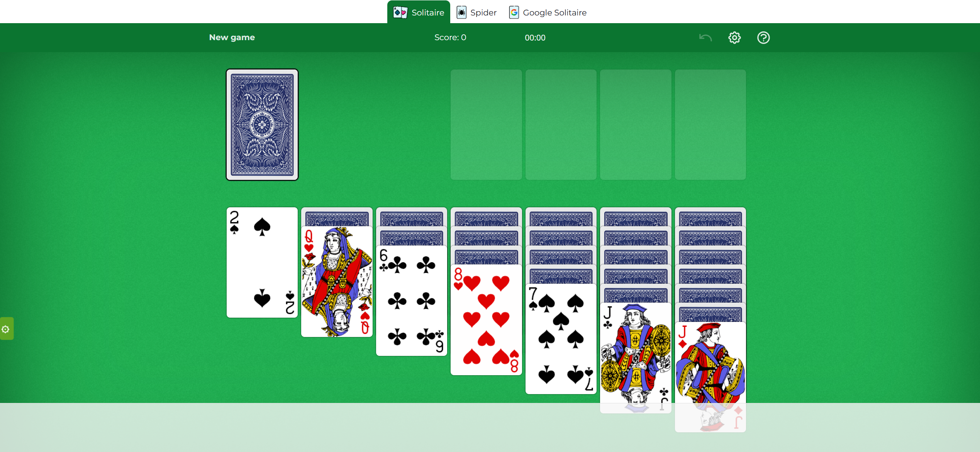Image resolution: width=980 pixels, height=452 pixels.
Task: Click the Google logo next to Google Solitaire
Action: 514,12
